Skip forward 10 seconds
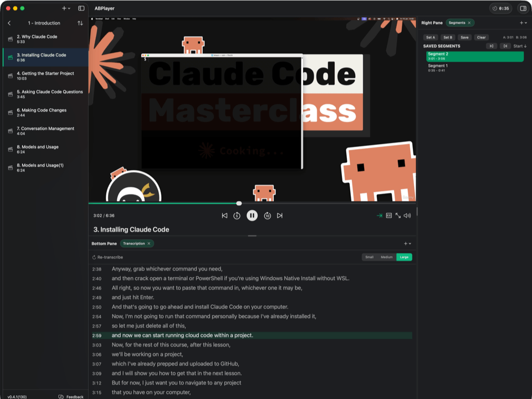This screenshot has height=399, width=532. point(267,216)
